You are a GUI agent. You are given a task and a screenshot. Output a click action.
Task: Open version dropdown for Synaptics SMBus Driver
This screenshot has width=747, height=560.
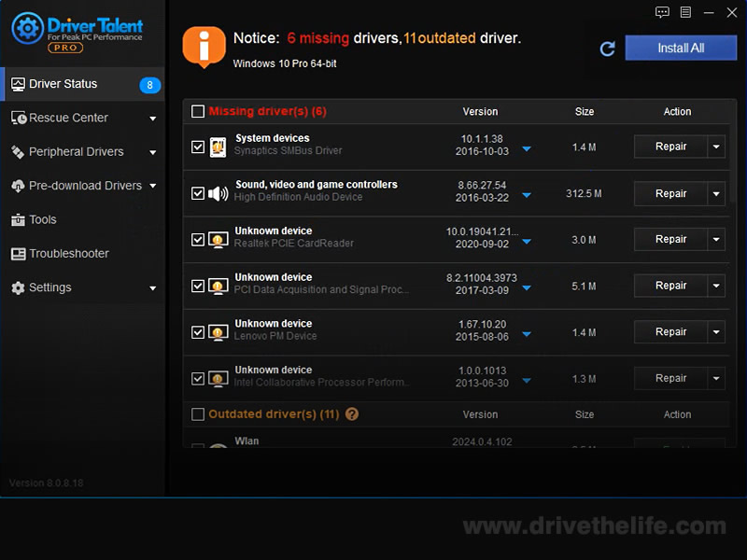coord(527,149)
